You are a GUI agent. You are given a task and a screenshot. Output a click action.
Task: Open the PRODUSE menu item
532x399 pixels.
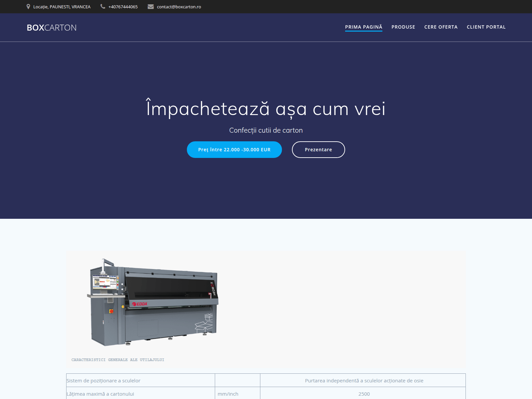[403, 27]
